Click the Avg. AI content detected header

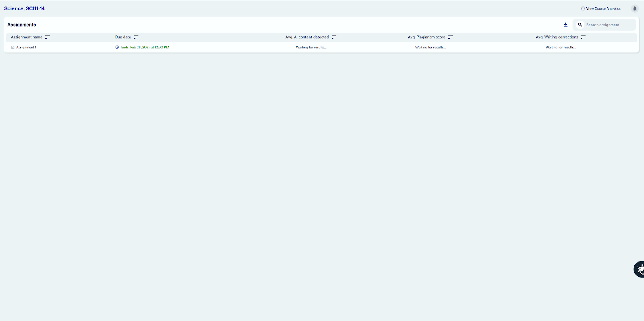click(x=307, y=37)
